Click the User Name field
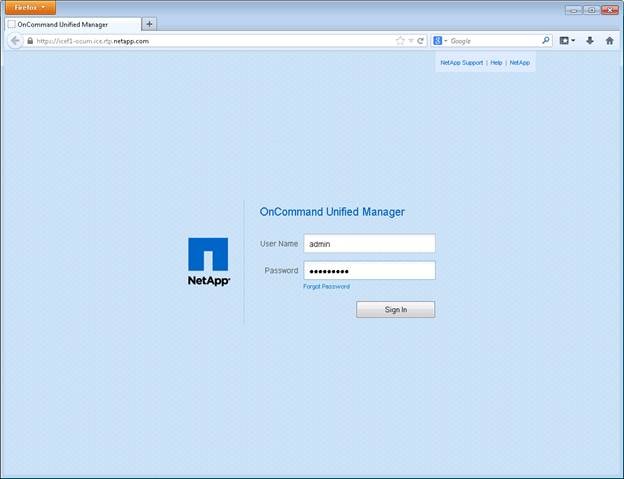This screenshot has height=479, width=624. 369,243
